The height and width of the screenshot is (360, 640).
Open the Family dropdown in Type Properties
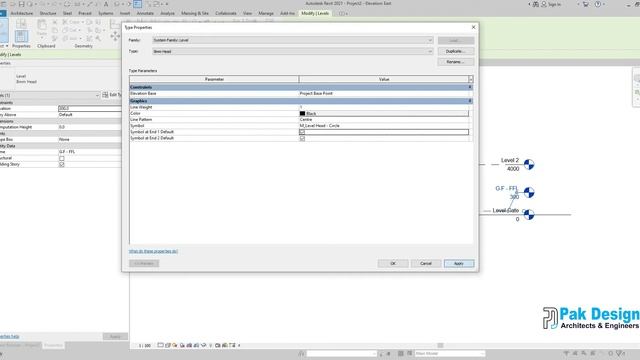pyautogui.click(x=293, y=40)
